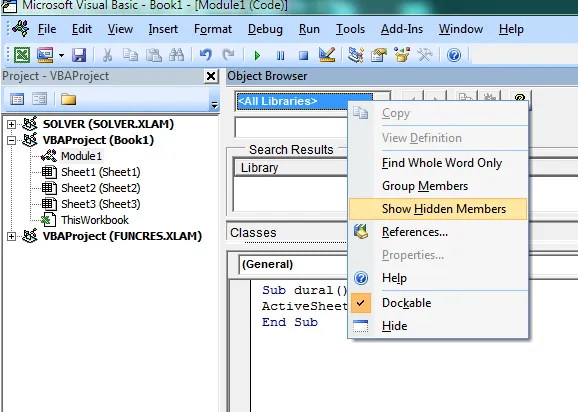This screenshot has width=578, height=412.
Task: Click the Copy toolbar icon
Action: coord(130,56)
